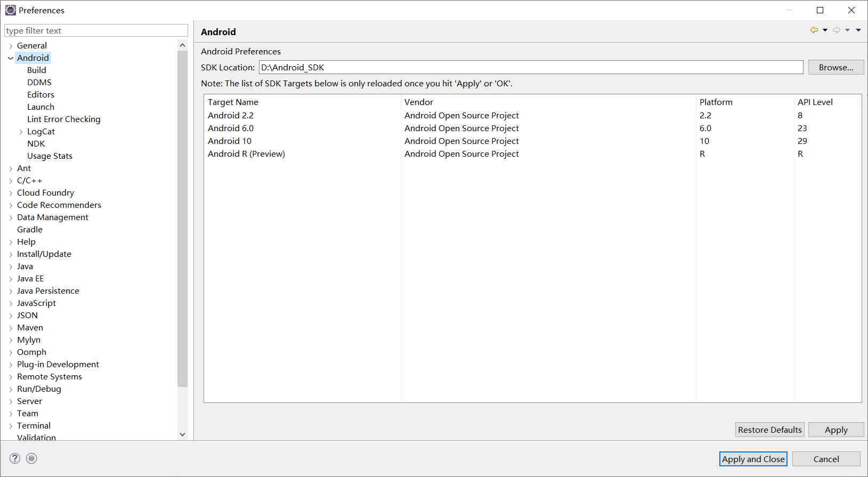Select the Help preferences item
This screenshot has width=868, height=477.
[26, 241]
